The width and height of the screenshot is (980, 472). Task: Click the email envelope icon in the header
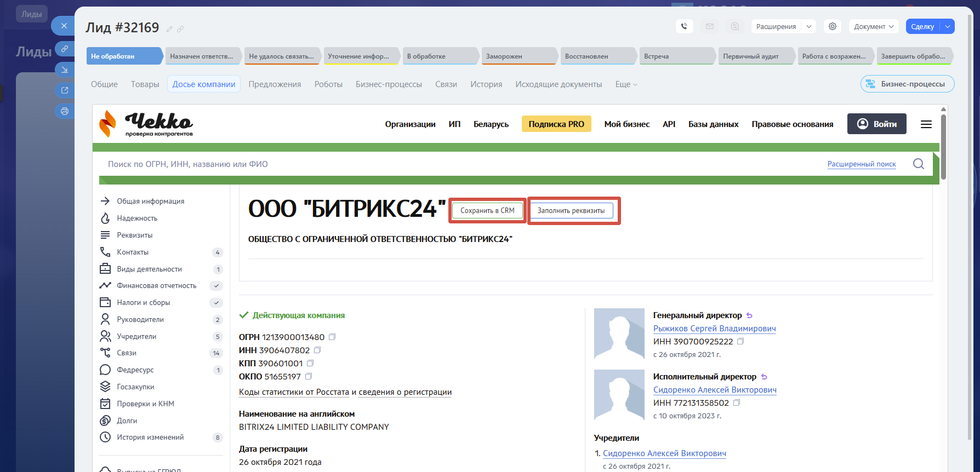pos(710,26)
